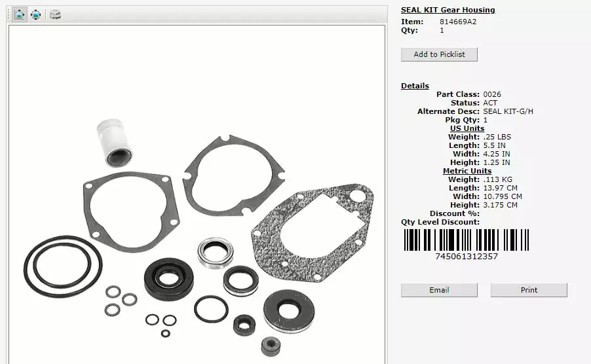The width and height of the screenshot is (591, 364).
Task: Click the Part Class value 0026
Action: (x=492, y=94)
